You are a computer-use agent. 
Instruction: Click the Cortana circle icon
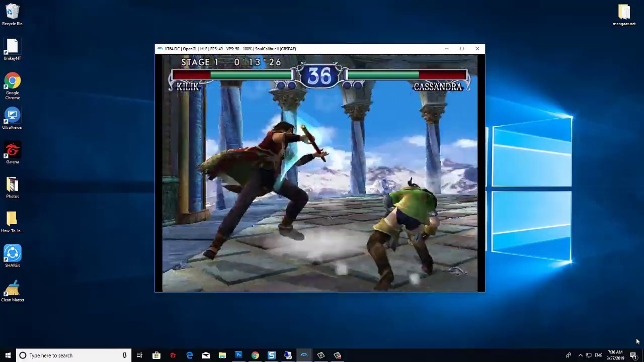pyautogui.click(x=23, y=355)
